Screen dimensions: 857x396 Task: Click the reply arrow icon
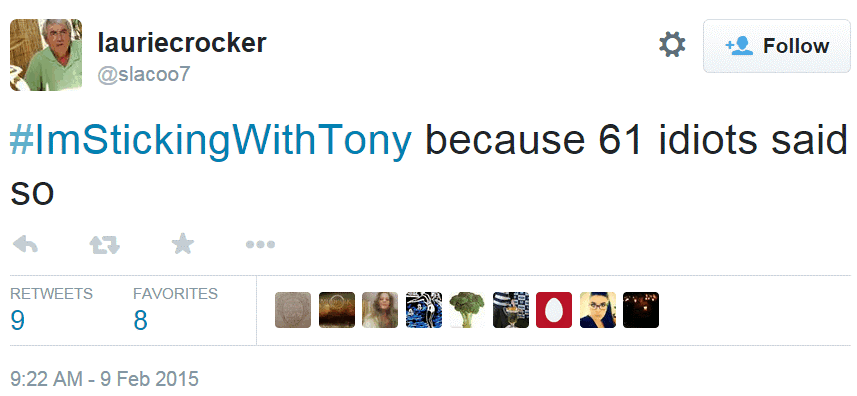[25, 244]
